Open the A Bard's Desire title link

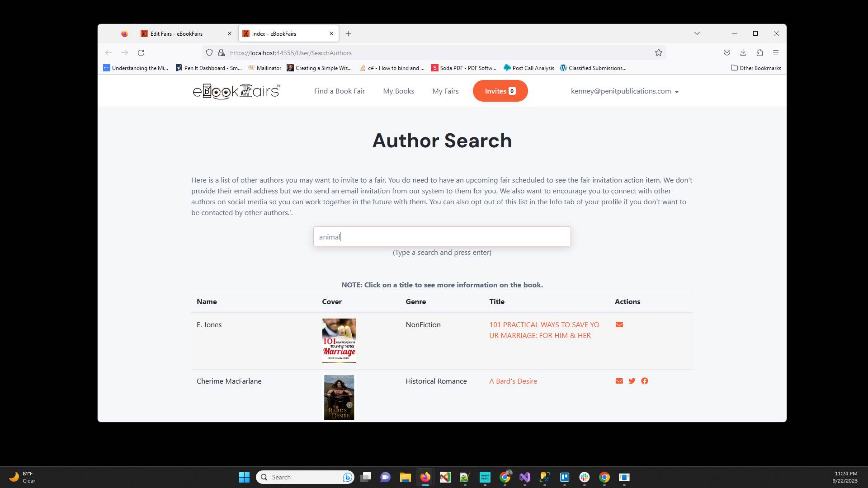pos(513,381)
